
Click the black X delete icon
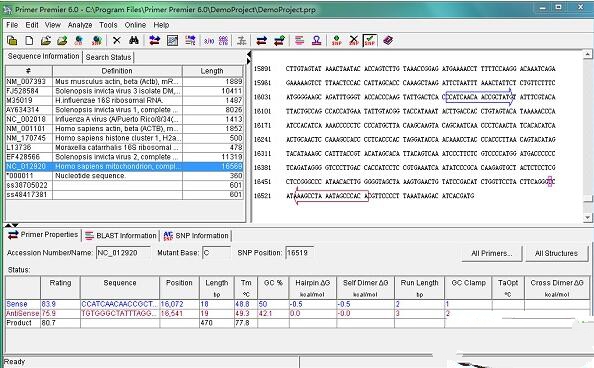point(117,40)
